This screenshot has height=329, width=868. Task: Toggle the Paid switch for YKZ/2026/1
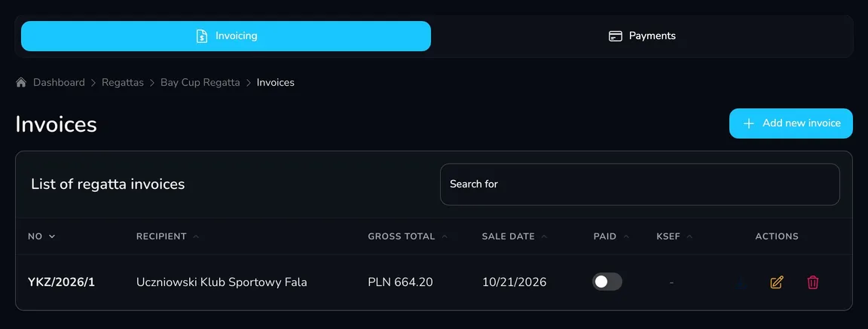click(x=607, y=282)
